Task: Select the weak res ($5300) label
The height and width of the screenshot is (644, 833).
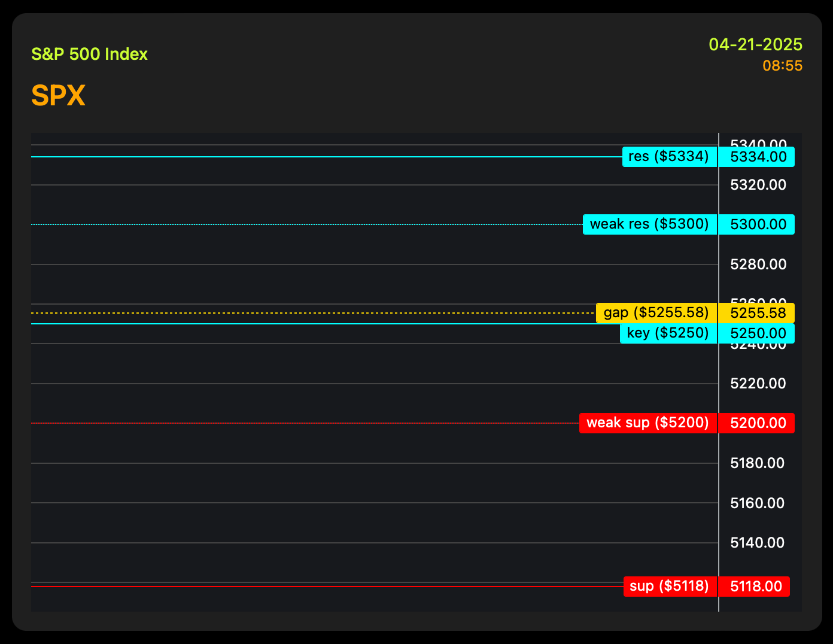Action: tap(649, 224)
